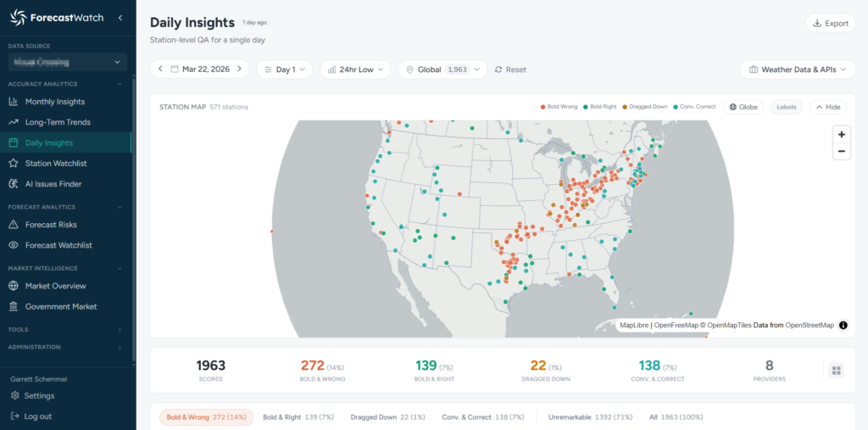Click the Monthly Insights bar chart icon

click(x=14, y=102)
